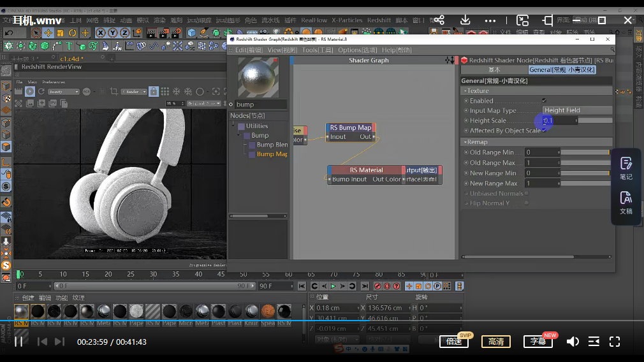Enter fullscreen in the video player
This screenshot has height=362, width=644.
(x=615, y=342)
